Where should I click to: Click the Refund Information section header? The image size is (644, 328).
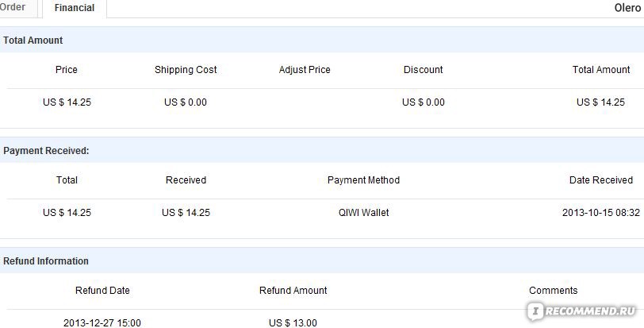[x=45, y=261]
